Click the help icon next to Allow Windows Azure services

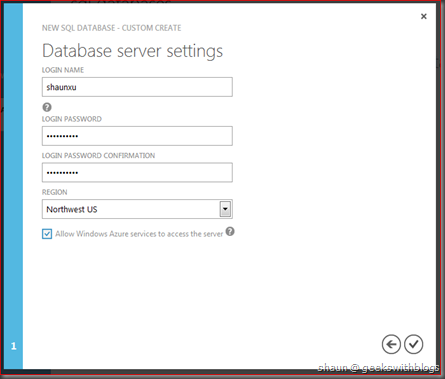click(x=230, y=231)
